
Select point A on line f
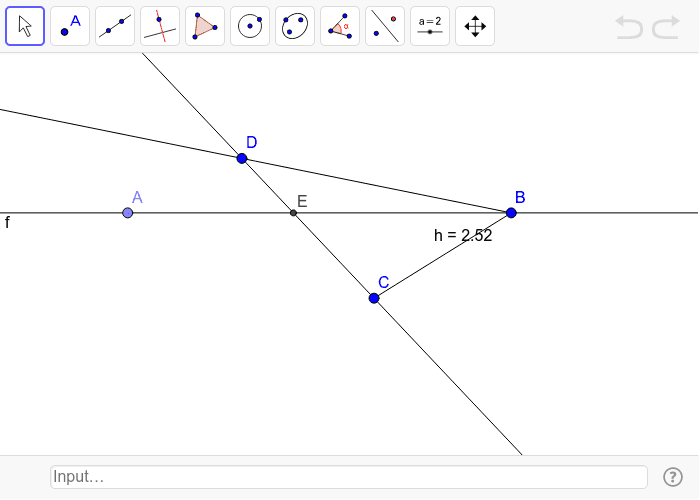128,213
